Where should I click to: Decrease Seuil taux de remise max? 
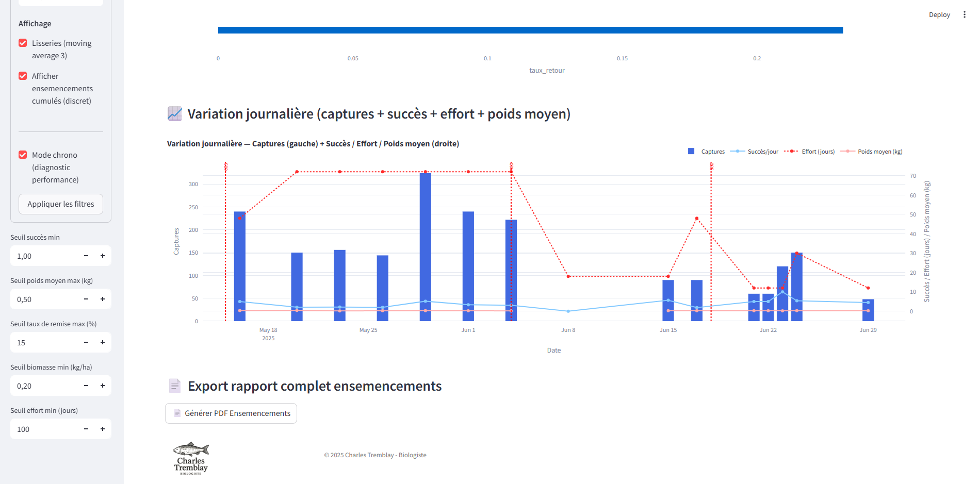86,343
